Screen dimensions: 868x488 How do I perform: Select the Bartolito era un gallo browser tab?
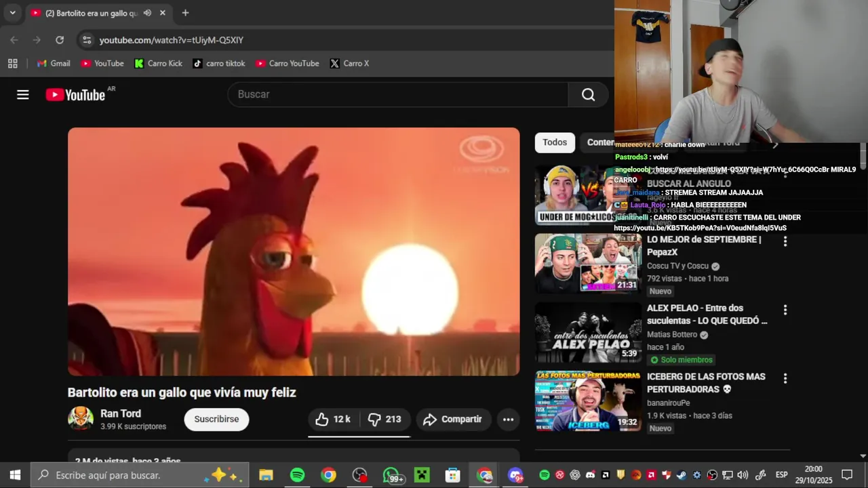point(98,13)
